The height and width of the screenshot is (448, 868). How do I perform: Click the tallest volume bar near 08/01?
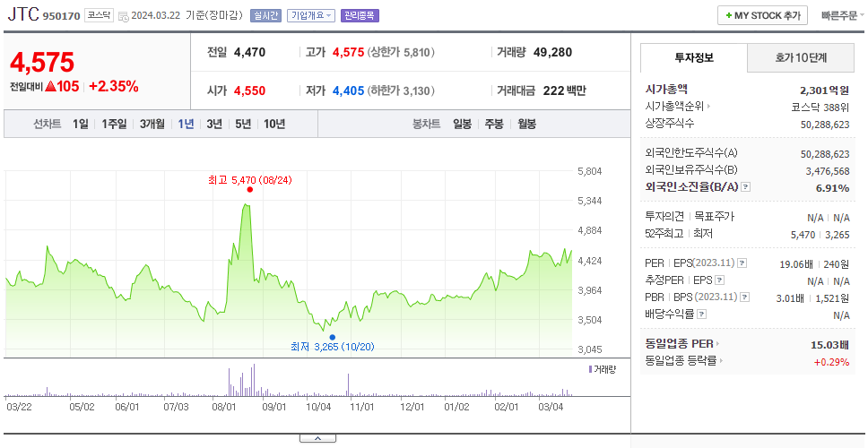click(x=254, y=379)
